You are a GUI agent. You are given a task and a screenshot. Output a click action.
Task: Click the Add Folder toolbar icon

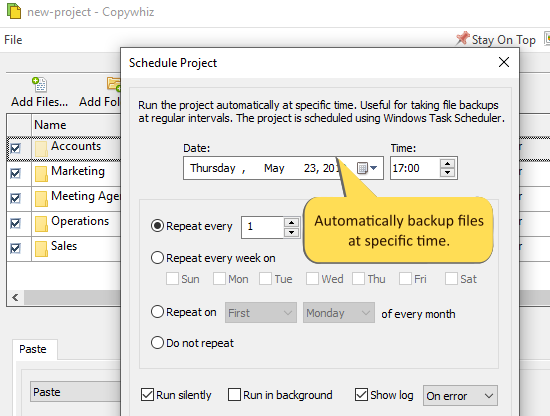(114, 85)
